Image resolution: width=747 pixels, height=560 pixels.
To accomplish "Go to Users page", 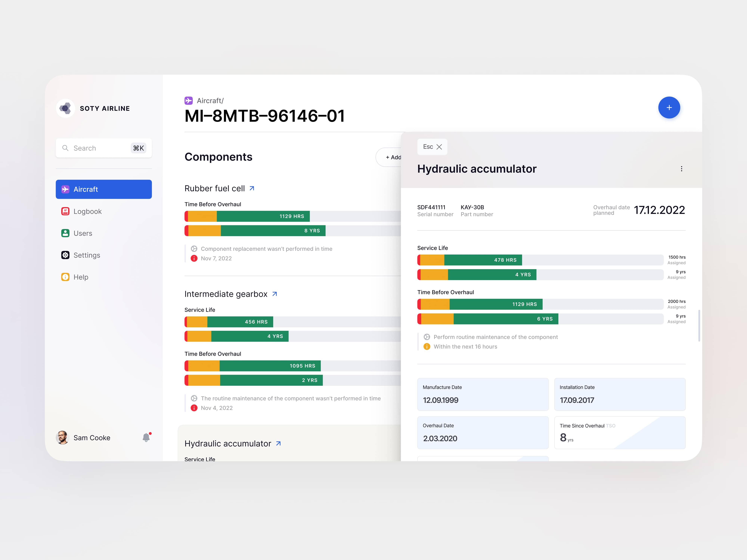I will [x=82, y=233].
